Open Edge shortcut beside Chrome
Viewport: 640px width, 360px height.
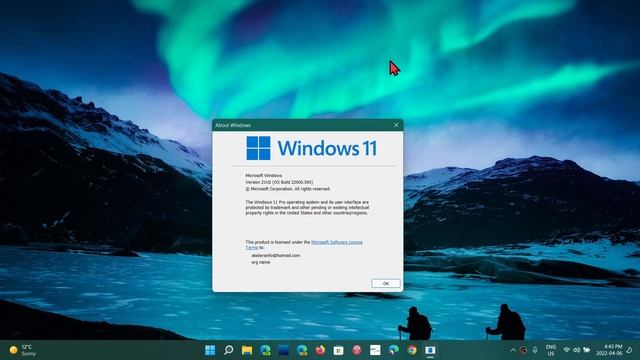pyautogui.click(x=393, y=350)
